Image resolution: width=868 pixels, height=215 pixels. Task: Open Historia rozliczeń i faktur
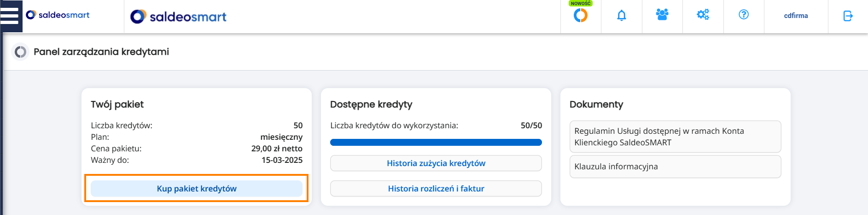[x=436, y=188]
